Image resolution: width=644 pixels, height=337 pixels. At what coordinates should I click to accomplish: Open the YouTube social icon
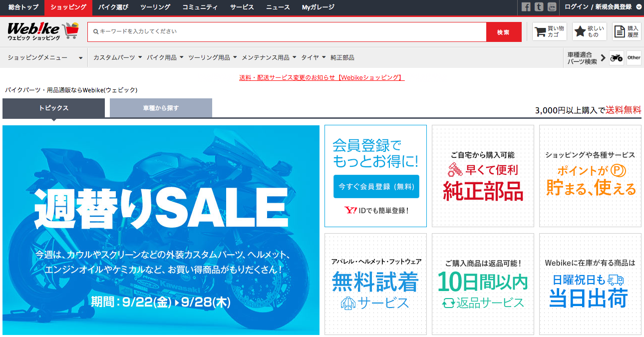tap(552, 7)
